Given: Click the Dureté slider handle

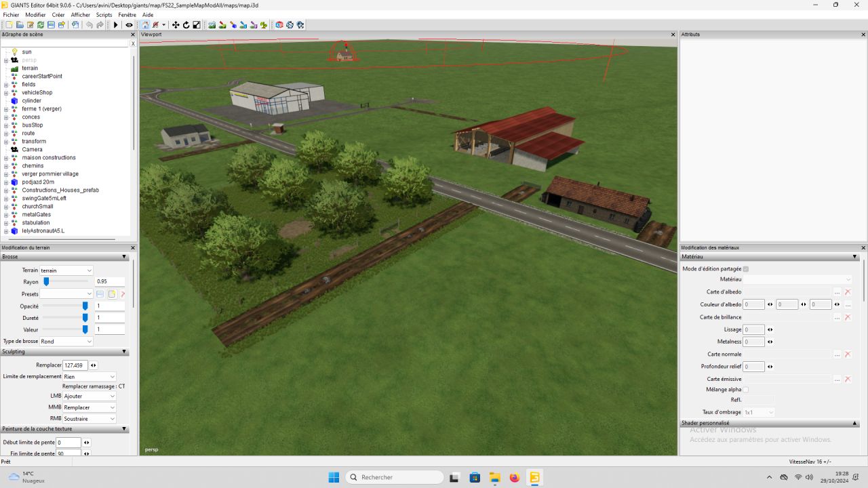Looking at the screenshot, I should (85, 317).
